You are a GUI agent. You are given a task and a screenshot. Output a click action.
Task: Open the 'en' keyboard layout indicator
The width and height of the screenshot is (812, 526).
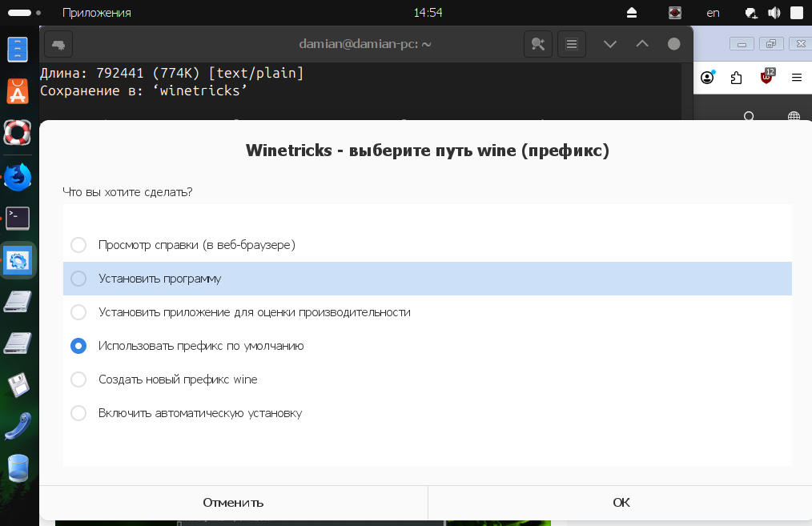coord(713,13)
